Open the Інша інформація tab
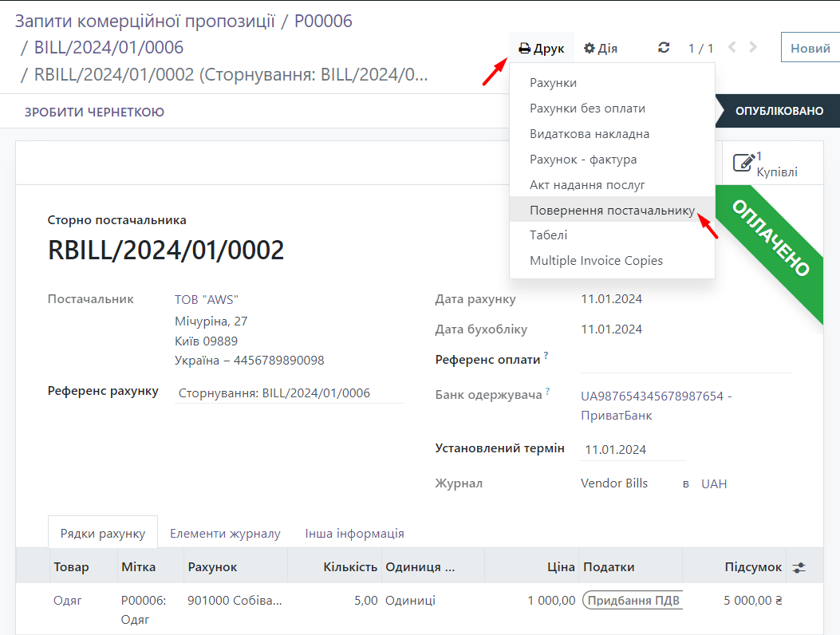840x635 pixels. pyautogui.click(x=354, y=533)
